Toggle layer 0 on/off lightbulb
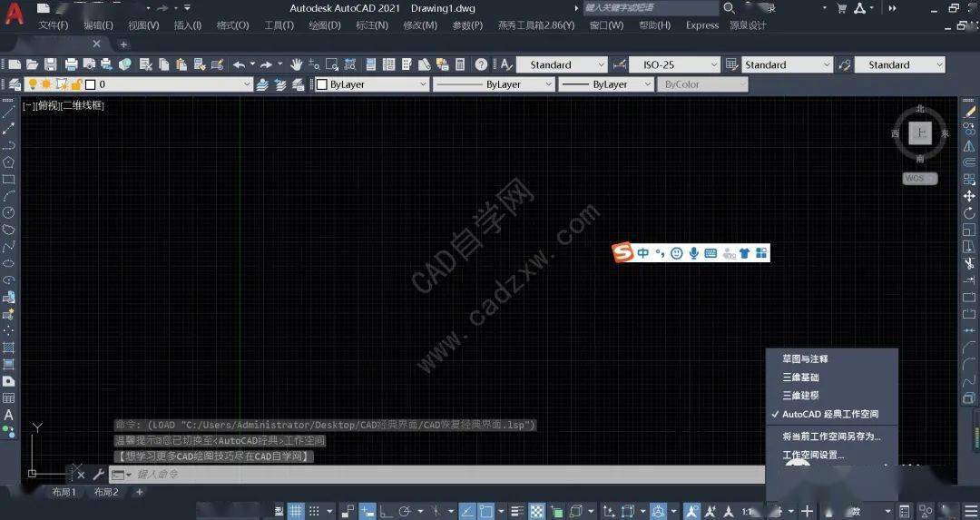This screenshot has height=520, width=980. (x=33, y=84)
